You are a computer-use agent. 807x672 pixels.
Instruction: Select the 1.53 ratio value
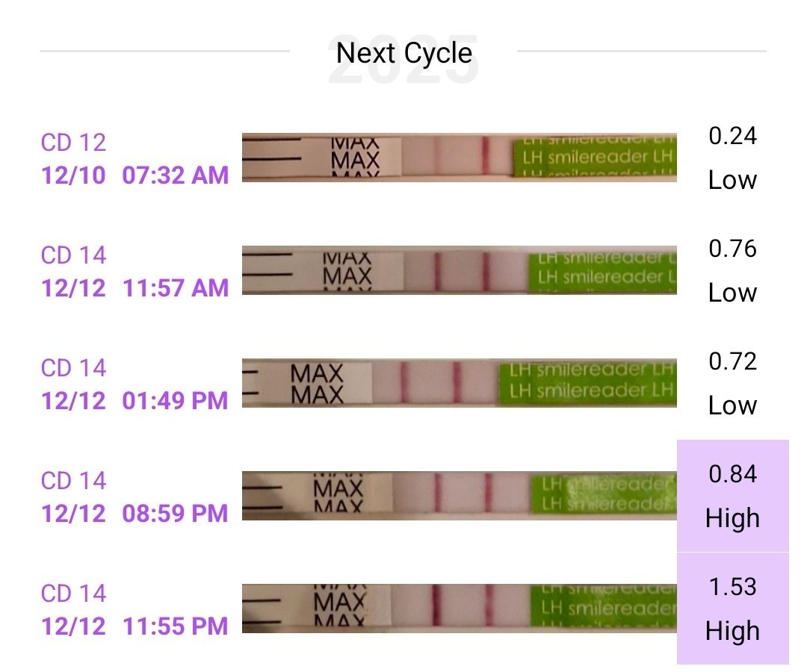pos(732,587)
